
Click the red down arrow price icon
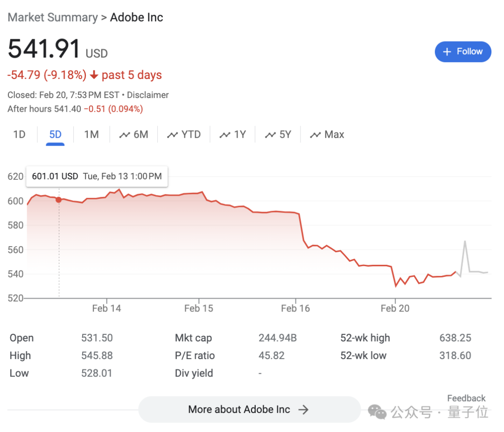point(94,75)
